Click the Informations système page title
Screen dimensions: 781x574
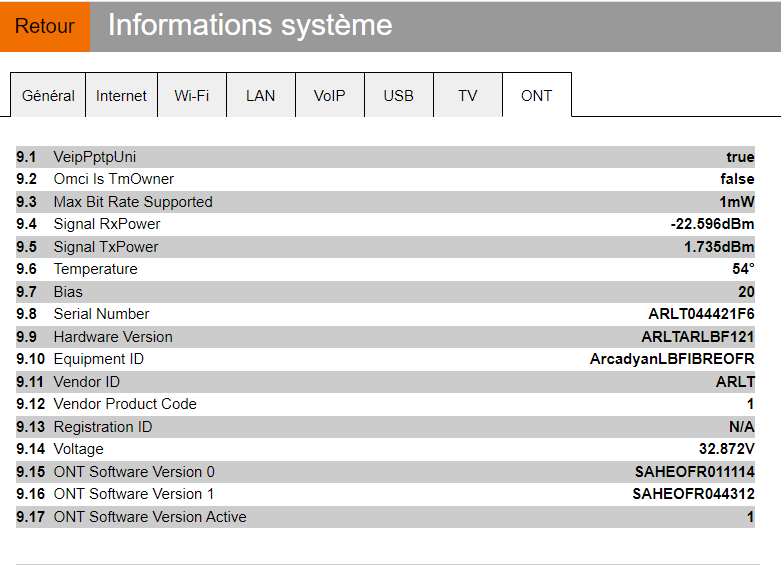(x=250, y=26)
